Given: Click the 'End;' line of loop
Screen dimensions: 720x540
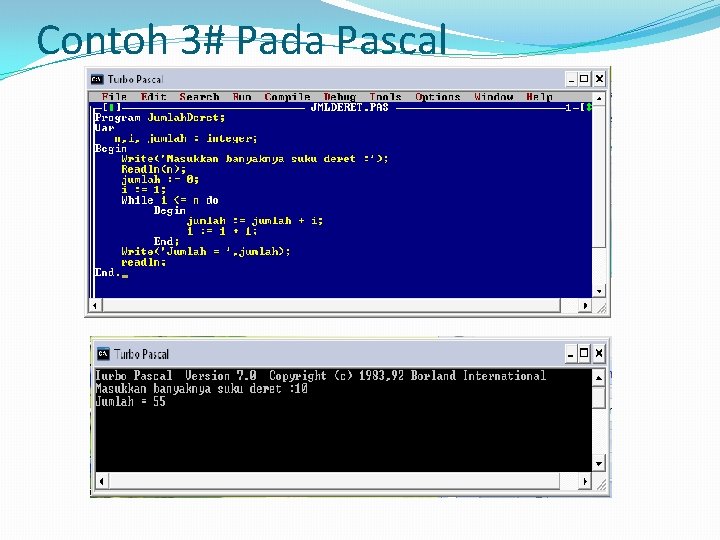Looking at the screenshot, I should click(166, 241).
